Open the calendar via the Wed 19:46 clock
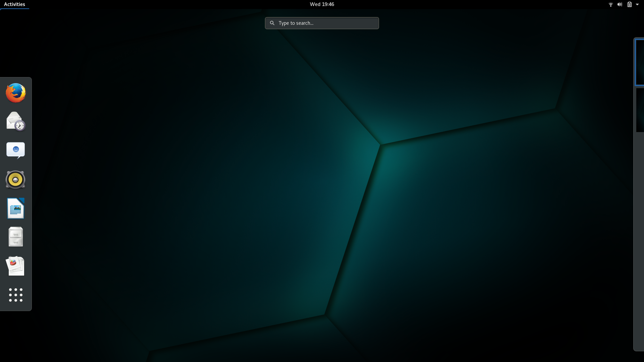644x362 pixels. click(x=321, y=4)
